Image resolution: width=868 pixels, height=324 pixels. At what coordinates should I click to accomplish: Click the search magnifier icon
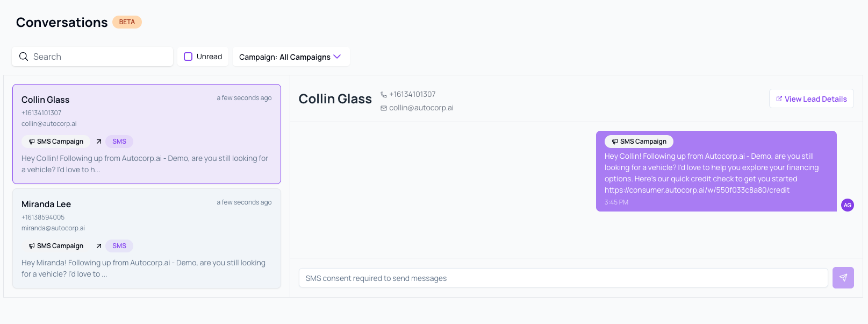24,57
